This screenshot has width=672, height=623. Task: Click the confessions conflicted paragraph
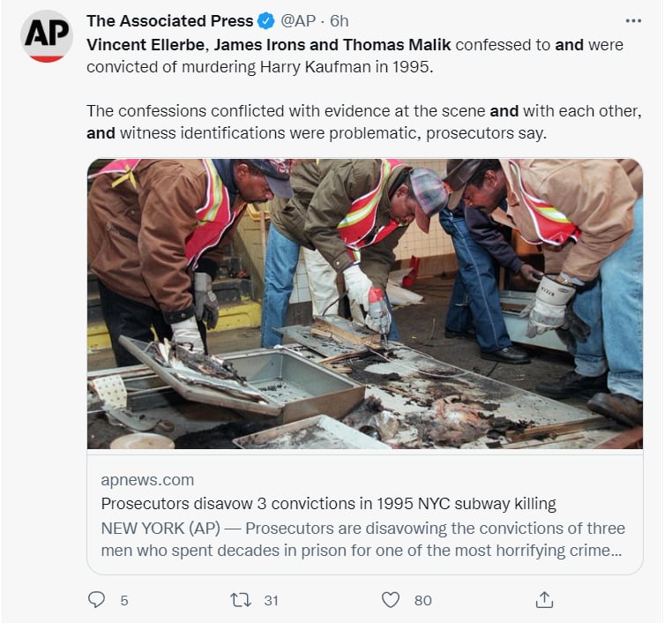(364, 122)
